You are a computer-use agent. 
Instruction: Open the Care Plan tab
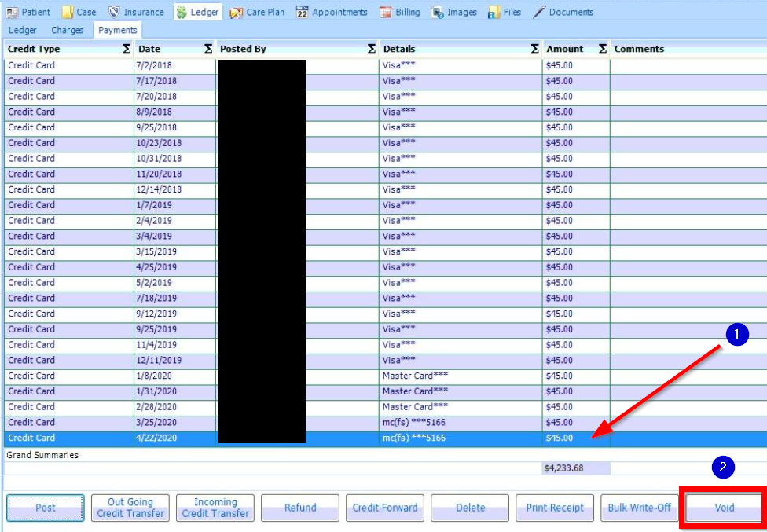tap(257, 12)
